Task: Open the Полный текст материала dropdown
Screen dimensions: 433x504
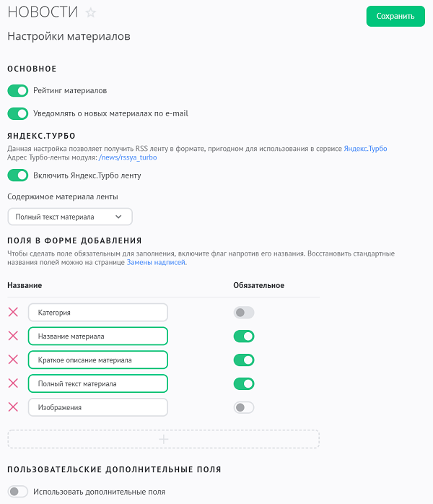Action: (x=70, y=217)
